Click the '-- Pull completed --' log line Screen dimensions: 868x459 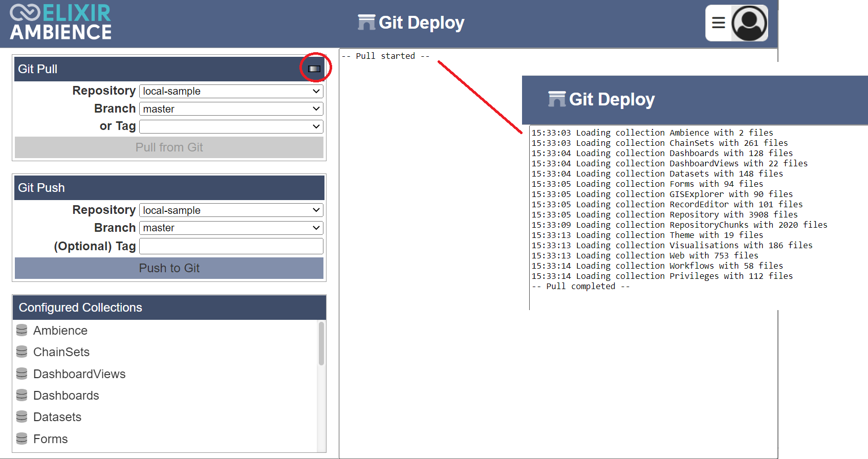tap(580, 286)
